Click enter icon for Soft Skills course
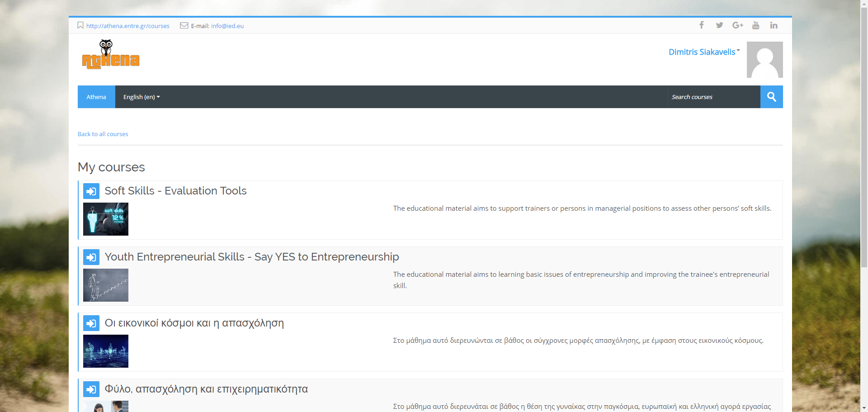The height and width of the screenshot is (412, 868). point(91,191)
